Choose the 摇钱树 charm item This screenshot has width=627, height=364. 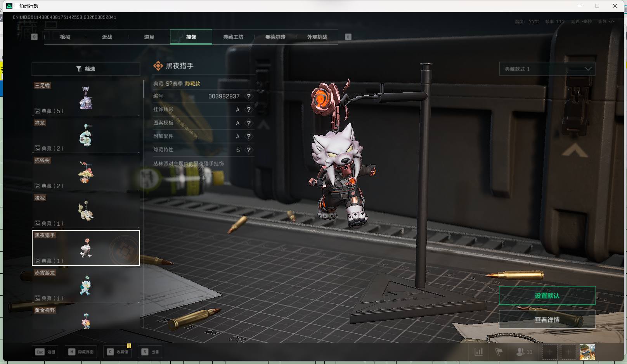point(86,173)
